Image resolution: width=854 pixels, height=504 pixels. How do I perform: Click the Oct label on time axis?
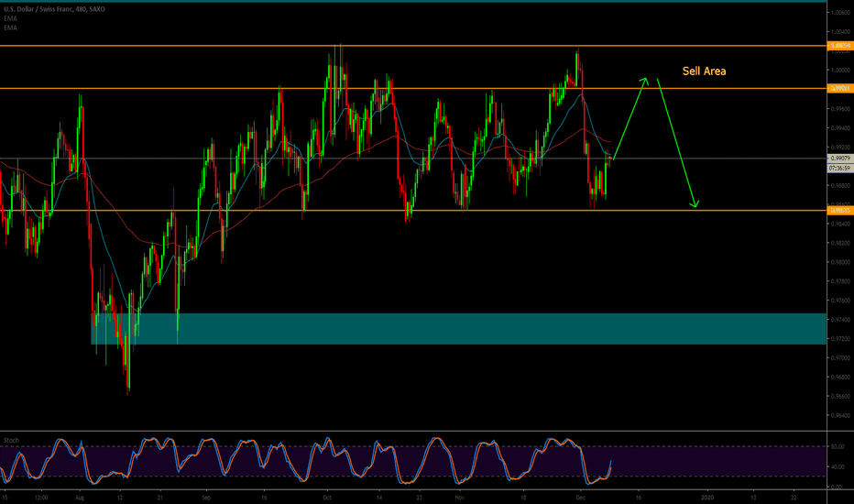(325, 496)
